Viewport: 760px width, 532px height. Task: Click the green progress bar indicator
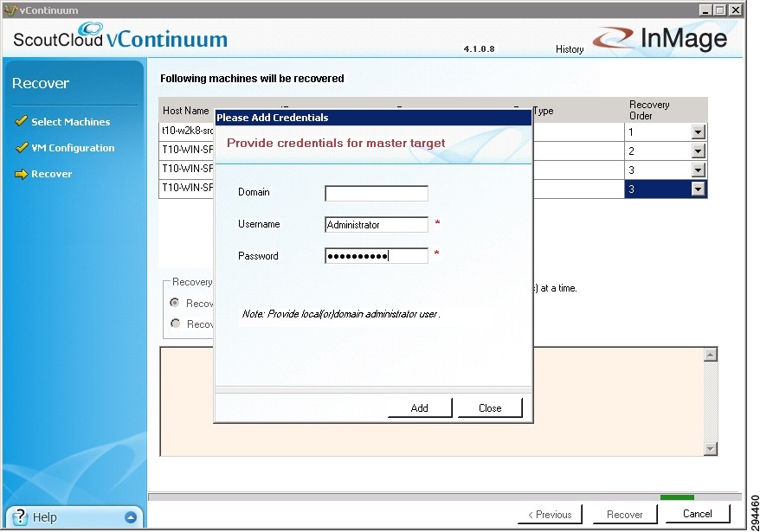[677, 497]
